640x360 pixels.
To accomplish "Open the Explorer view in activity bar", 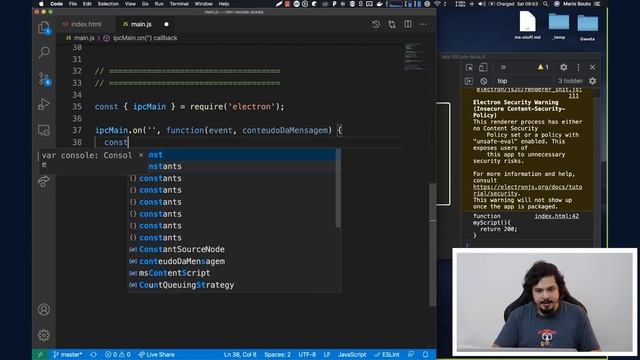I will click(x=44, y=28).
